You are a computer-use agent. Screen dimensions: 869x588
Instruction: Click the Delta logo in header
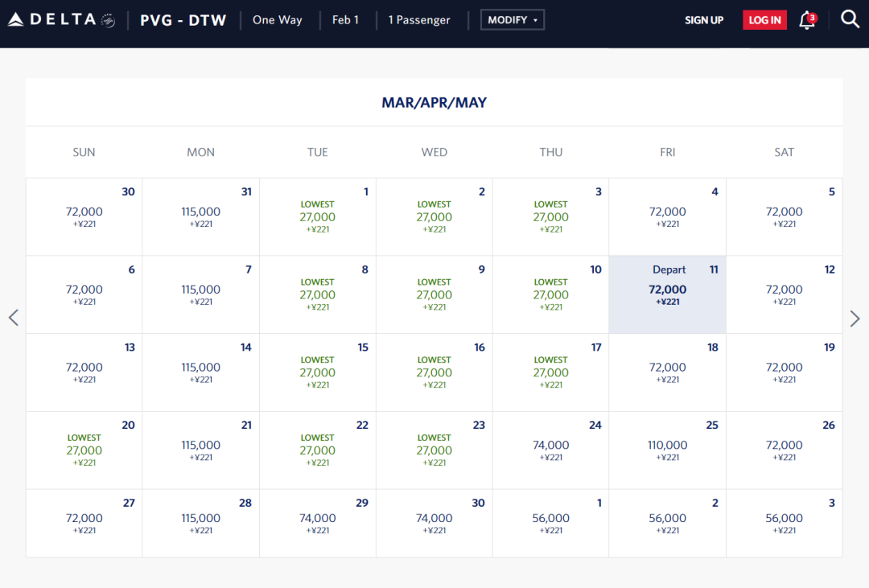61,19
